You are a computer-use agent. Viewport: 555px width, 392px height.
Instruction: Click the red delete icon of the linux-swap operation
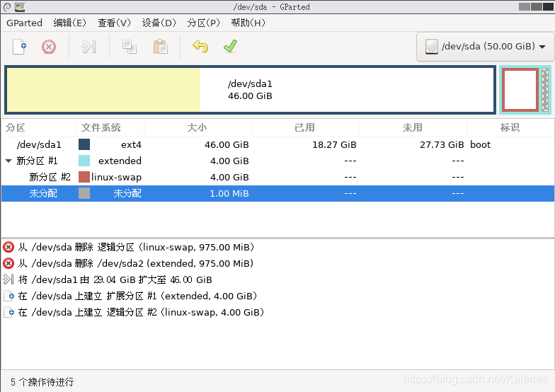8,247
